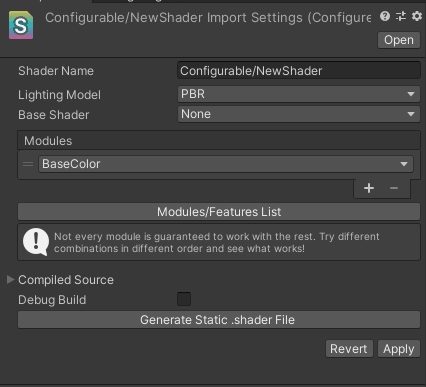Image resolution: width=426 pixels, height=387 pixels.
Task: Expand the Compiled Source foldout
Action: pos(11,280)
